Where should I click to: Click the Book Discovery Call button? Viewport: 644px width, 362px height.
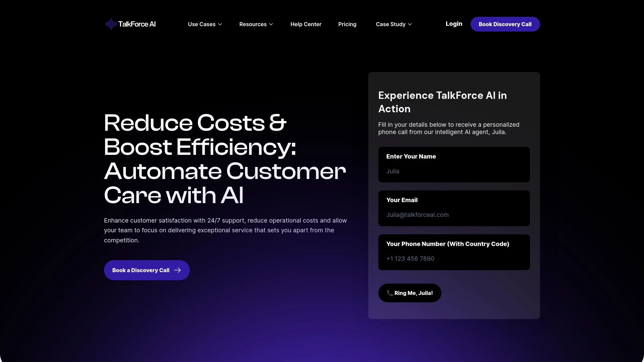[x=505, y=24]
